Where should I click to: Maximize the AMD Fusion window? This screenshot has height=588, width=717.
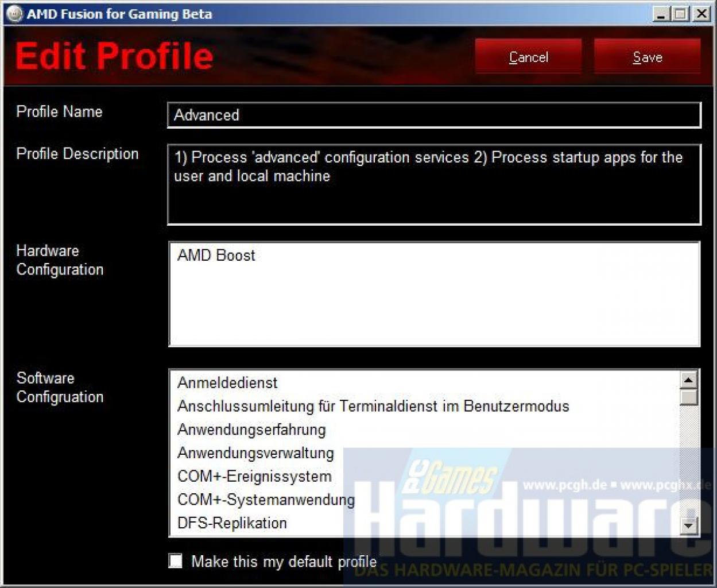pos(680,14)
